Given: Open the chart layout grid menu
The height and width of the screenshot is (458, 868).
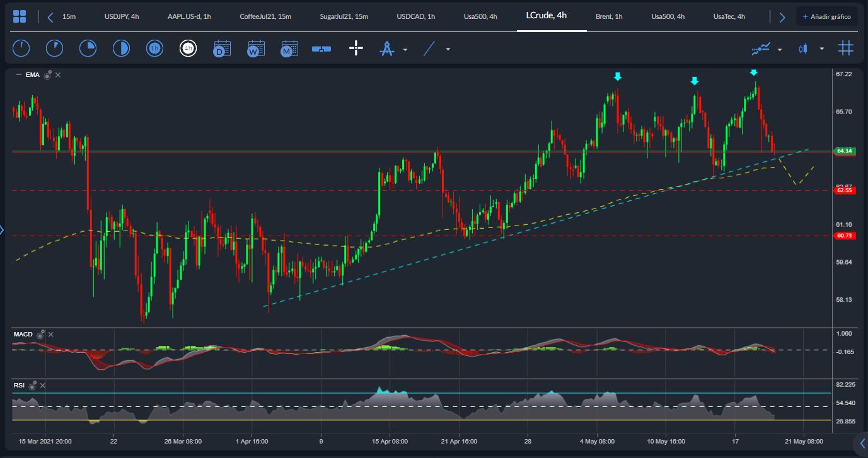Looking at the screenshot, I should point(20,17).
